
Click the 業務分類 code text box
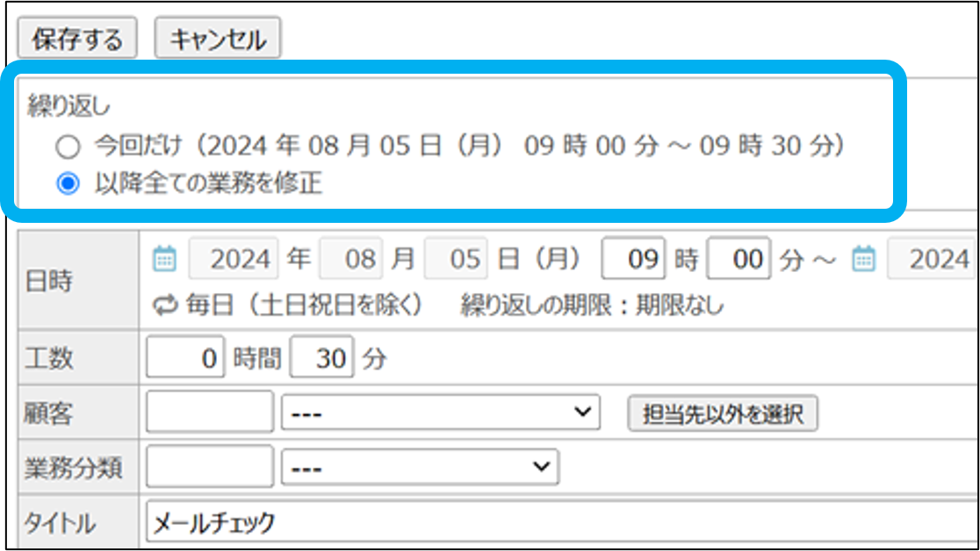pos(209,467)
